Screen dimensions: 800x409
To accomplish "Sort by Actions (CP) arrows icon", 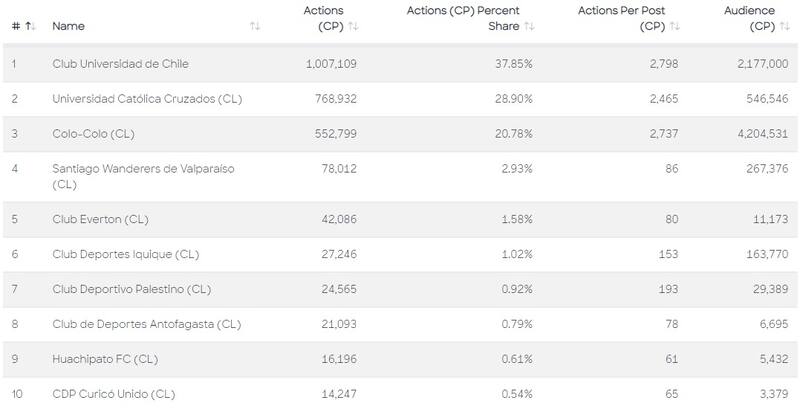I will click(353, 26).
